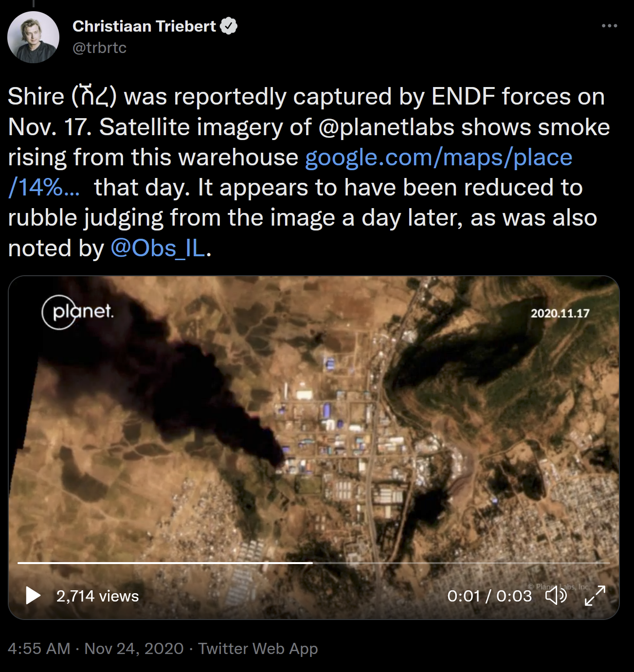
Task: Play the satellite imagery video
Action: [33, 596]
